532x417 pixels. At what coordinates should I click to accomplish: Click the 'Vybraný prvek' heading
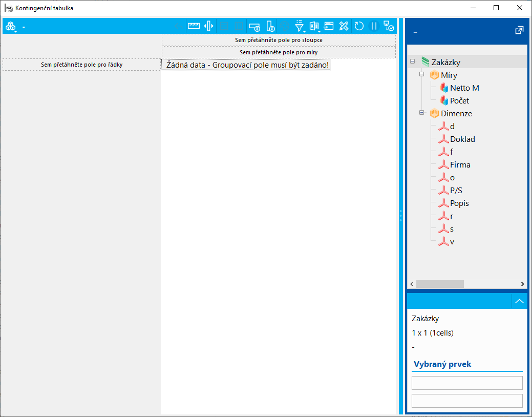442,364
